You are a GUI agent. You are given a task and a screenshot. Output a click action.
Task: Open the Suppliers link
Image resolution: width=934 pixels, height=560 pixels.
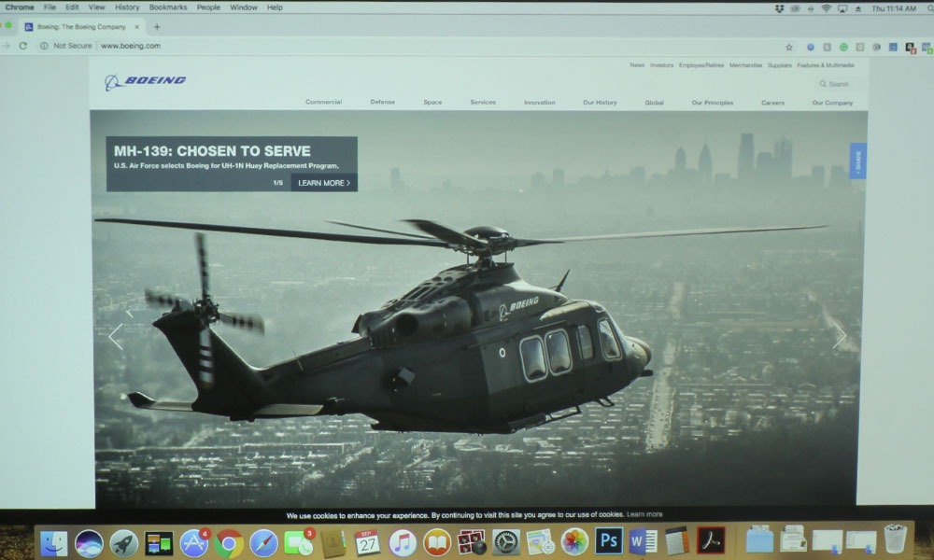pos(780,65)
